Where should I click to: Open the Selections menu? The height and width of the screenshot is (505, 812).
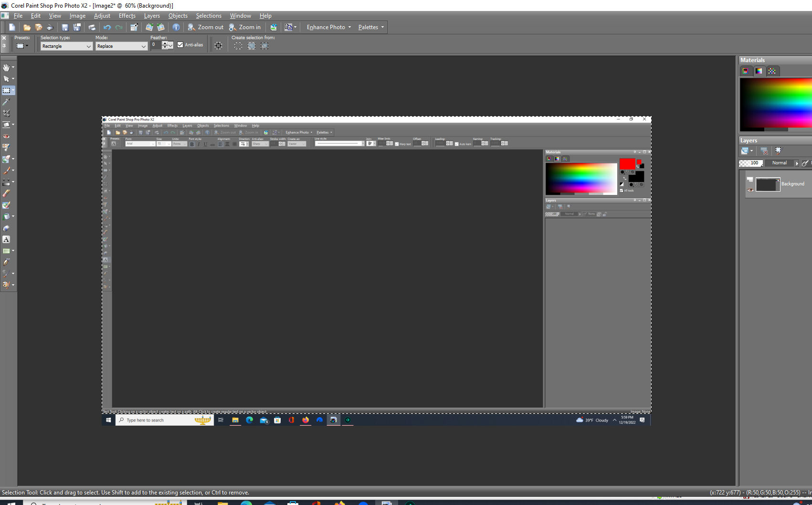(x=209, y=16)
